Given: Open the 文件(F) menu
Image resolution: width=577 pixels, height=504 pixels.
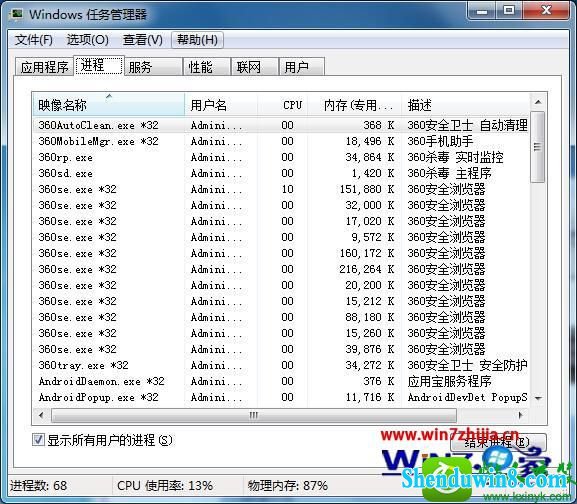Looking at the screenshot, I should [x=33, y=40].
